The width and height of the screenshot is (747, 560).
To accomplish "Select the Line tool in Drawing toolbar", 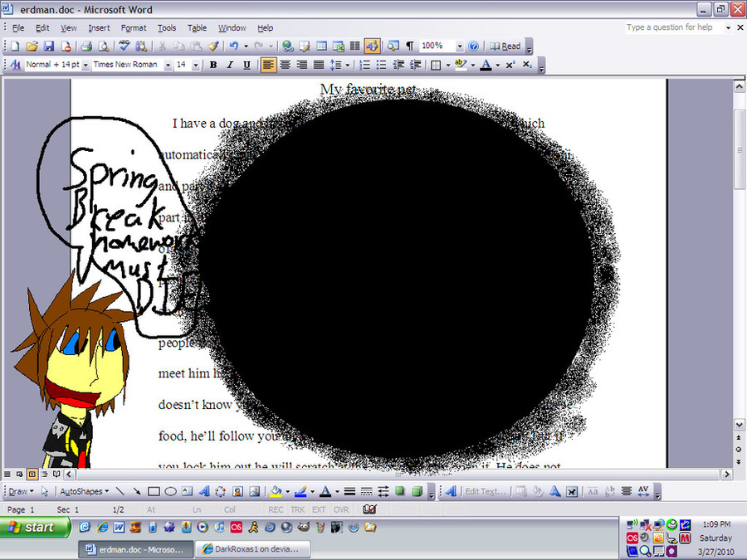I will (x=120, y=491).
